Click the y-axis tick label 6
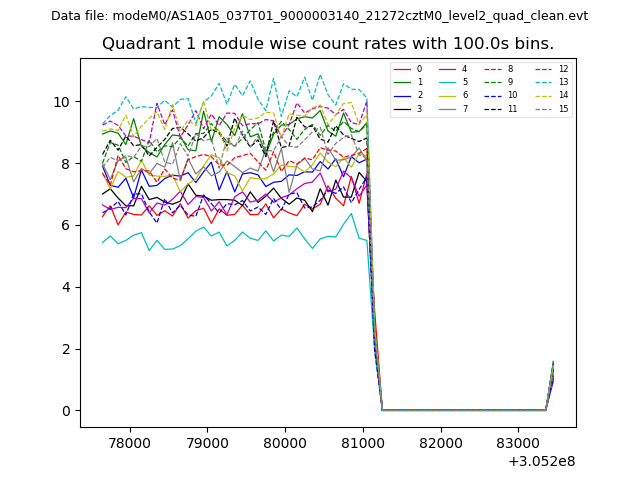Image resolution: width=640 pixels, height=480 pixels. click(x=66, y=226)
